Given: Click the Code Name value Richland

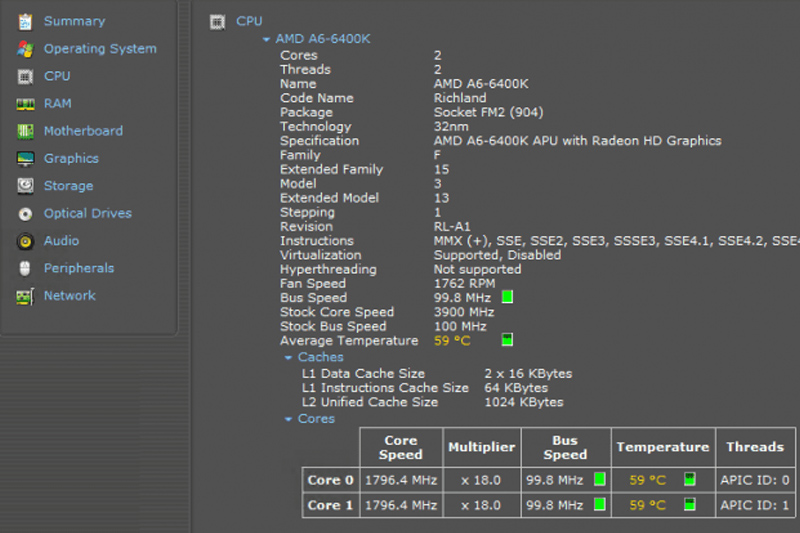Looking at the screenshot, I should [460, 98].
